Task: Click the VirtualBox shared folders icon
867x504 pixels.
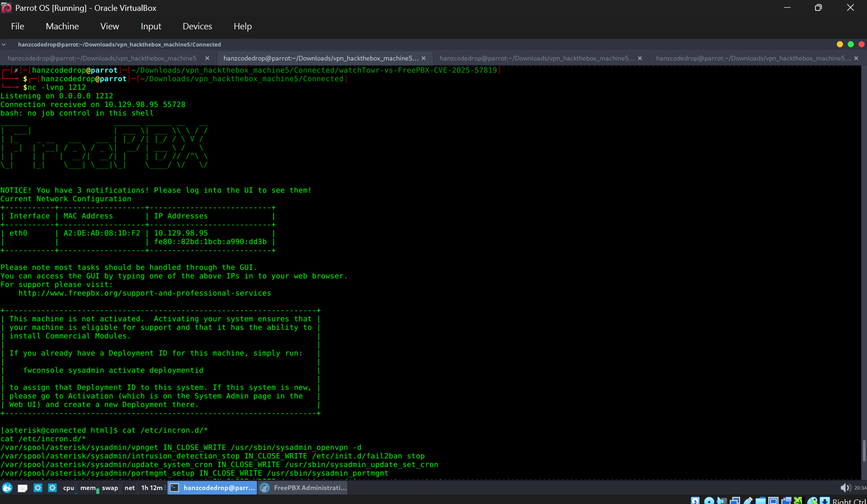Action: [761, 501]
